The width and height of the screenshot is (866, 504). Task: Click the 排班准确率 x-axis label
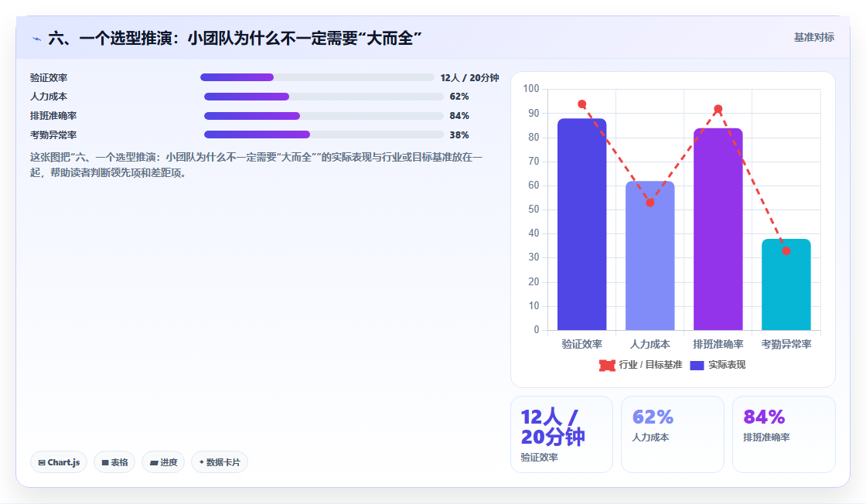click(x=718, y=344)
